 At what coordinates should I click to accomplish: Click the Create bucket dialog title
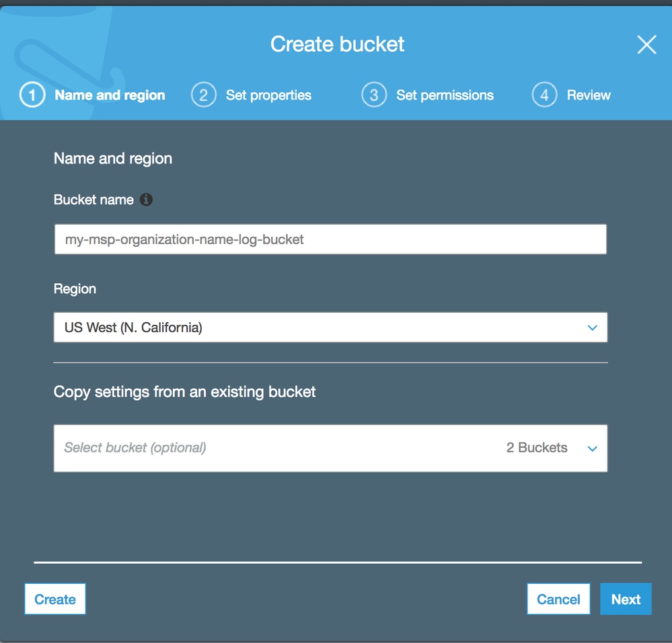coord(337,44)
